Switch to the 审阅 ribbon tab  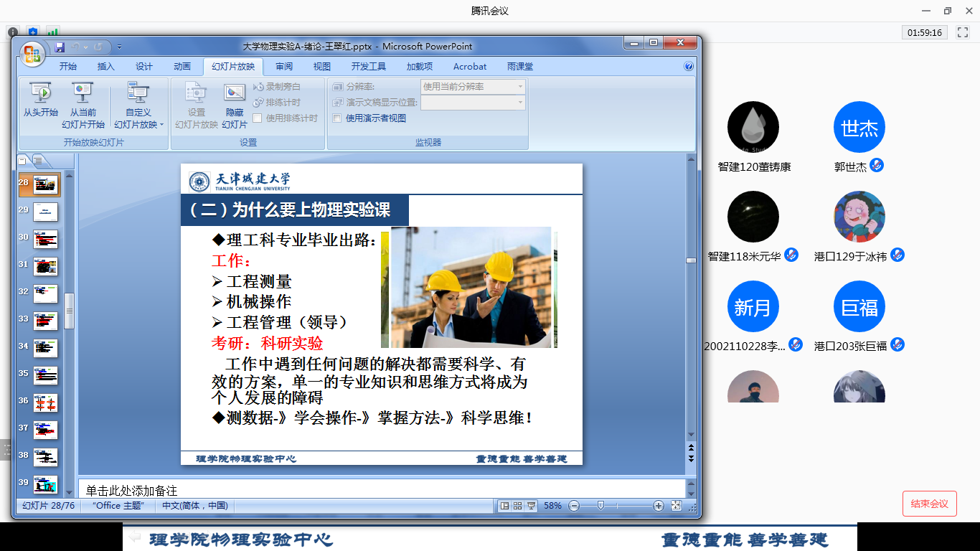[284, 67]
